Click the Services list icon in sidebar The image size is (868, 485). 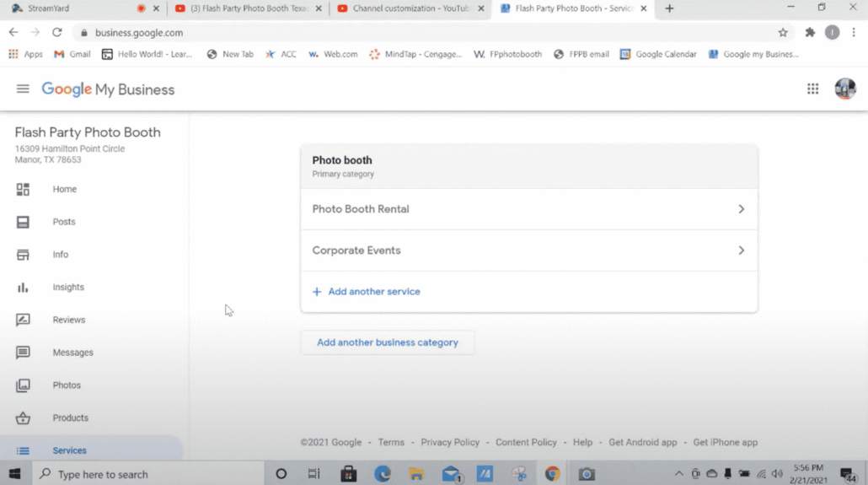coord(23,450)
